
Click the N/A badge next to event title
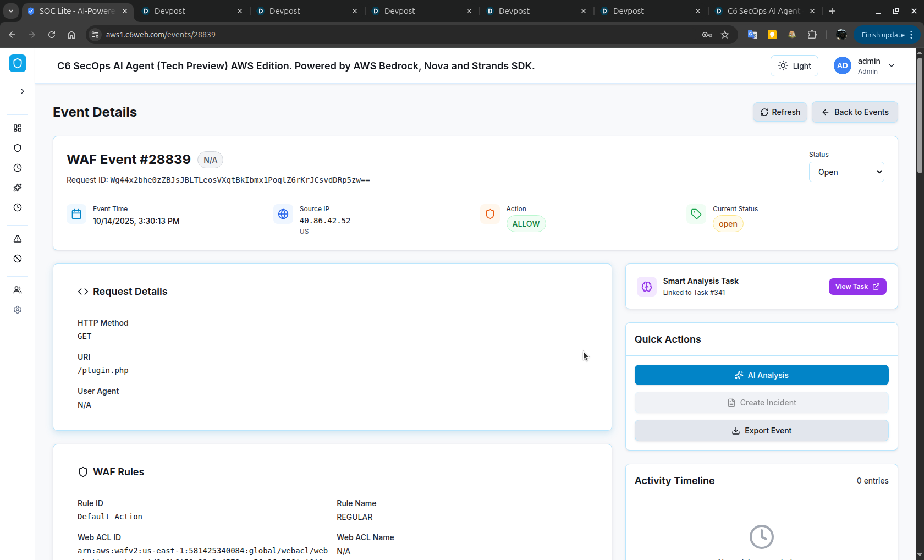pyautogui.click(x=210, y=160)
